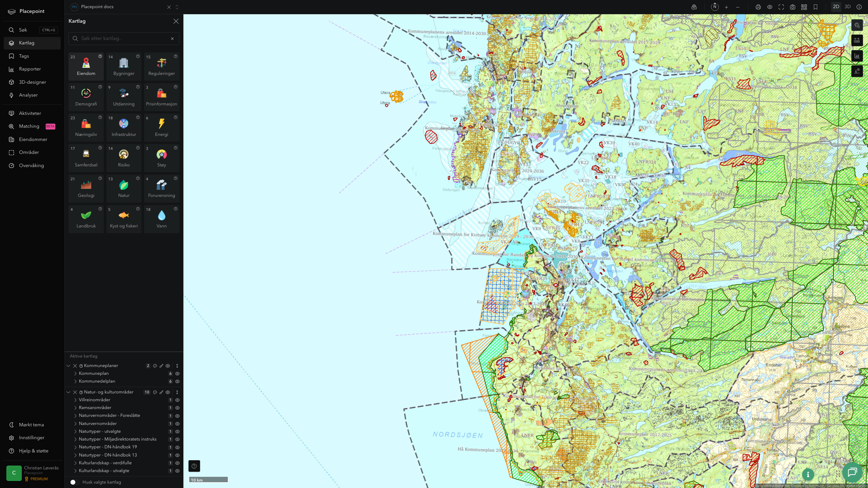
Task: Open the Infrastruktur layer category
Action: [x=124, y=127]
